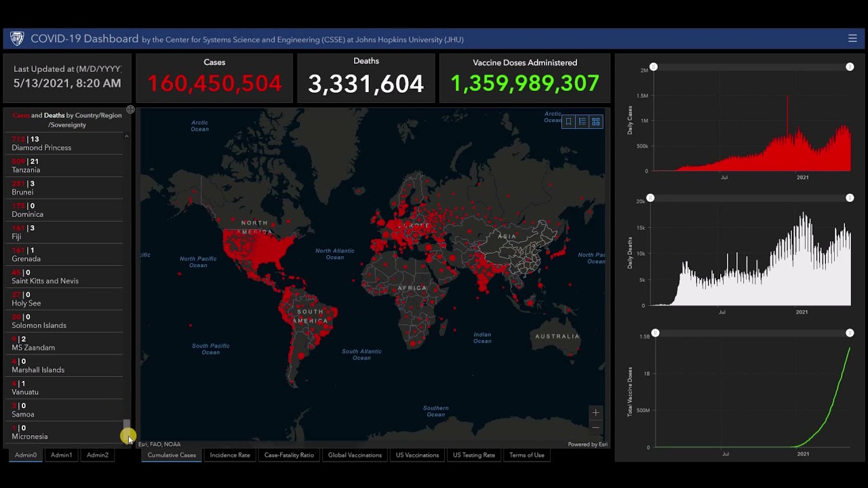
Task: Click left slider handle on Daily Cases chart
Action: tap(654, 67)
